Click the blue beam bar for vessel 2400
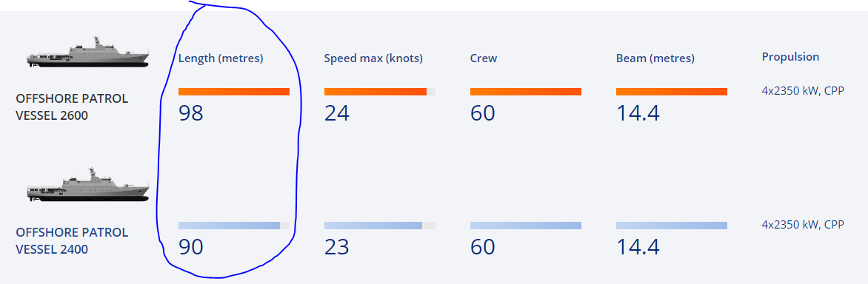Image resolution: width=868 pixels, height=284 pixels. pyautogui.click(x=672, y=226)
